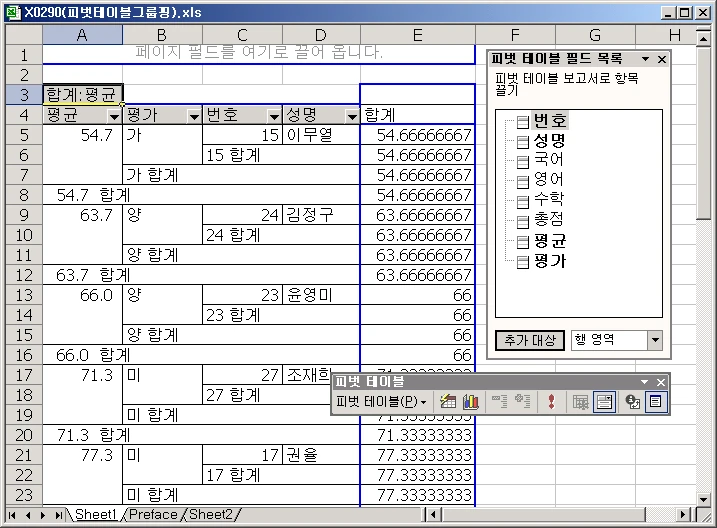
Task: Close the 피벗 테이블 floating toolbar
Action: (661, 382)
